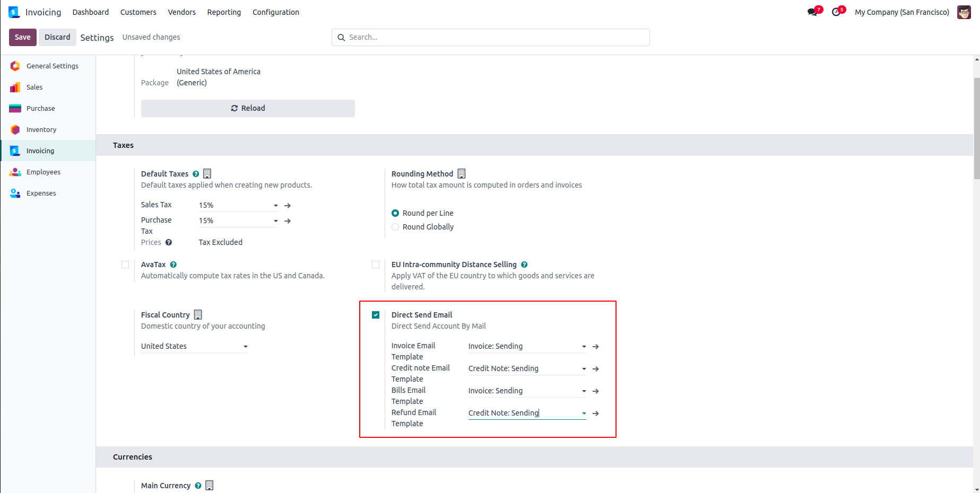Open the messages chat icon in navbar
The width and height of the screenshot is (980, 493).
(x=812, y=12)
